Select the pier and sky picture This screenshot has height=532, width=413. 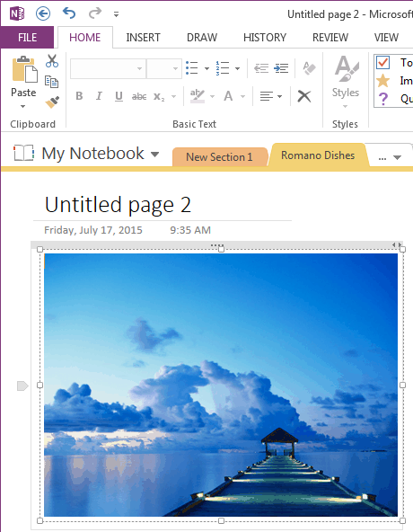point(221,385)
